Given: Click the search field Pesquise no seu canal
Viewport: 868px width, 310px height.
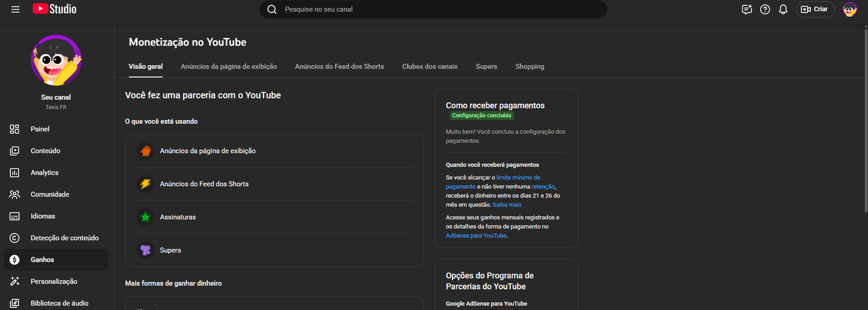Looking at the screenshot, I should click(x=434, y=9).
